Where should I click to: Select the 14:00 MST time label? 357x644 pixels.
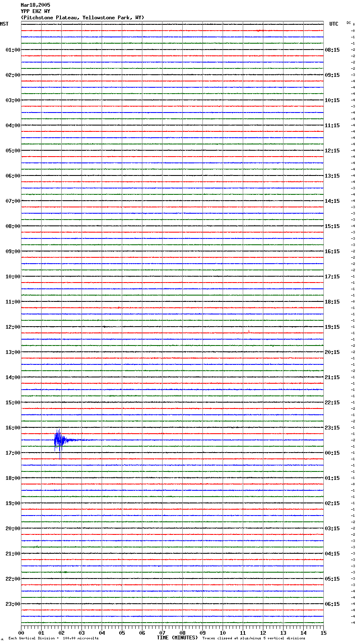point(13,377)
